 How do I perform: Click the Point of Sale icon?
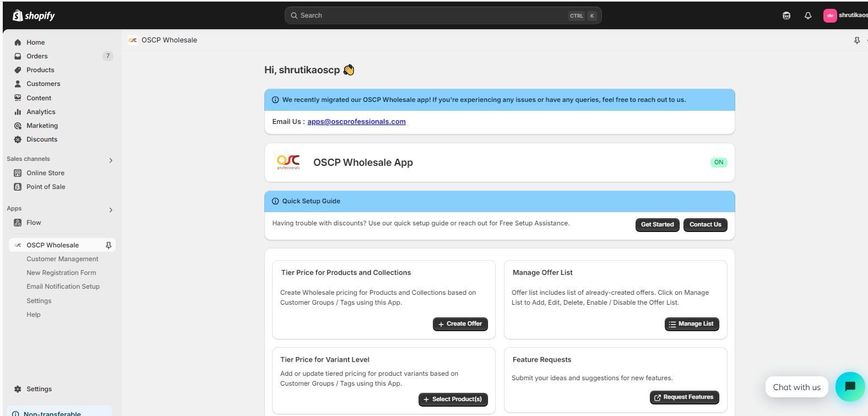pos(18,187)
